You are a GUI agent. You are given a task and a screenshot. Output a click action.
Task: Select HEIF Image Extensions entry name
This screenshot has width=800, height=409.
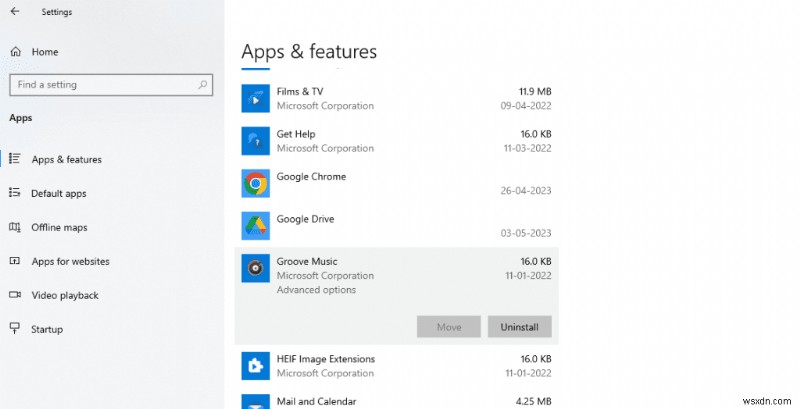click(326, 359)
